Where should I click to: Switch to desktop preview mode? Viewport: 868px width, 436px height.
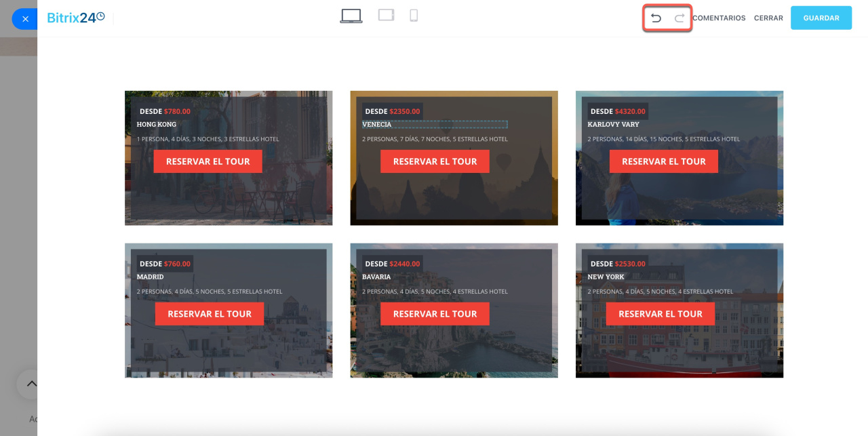pyautogui.click(x=351, y=16)
